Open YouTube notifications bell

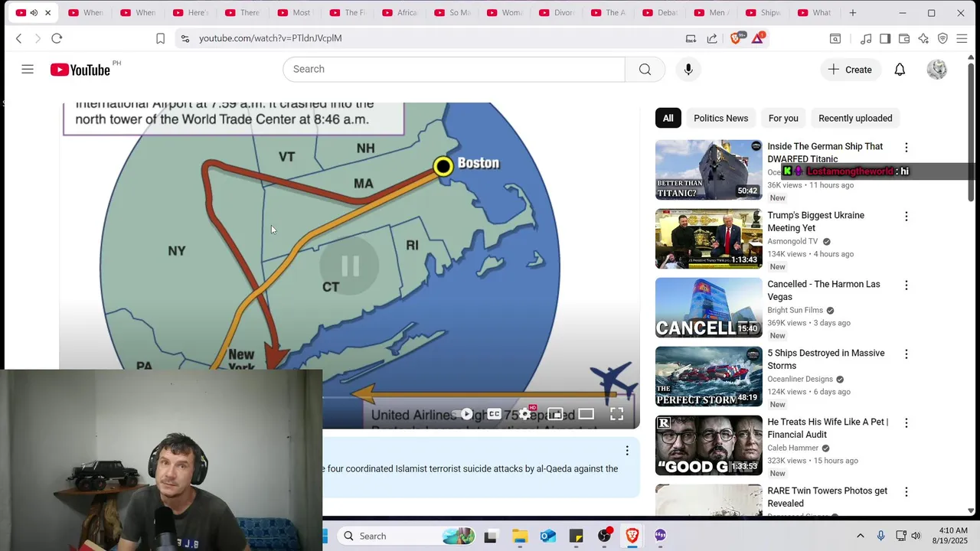900,70
